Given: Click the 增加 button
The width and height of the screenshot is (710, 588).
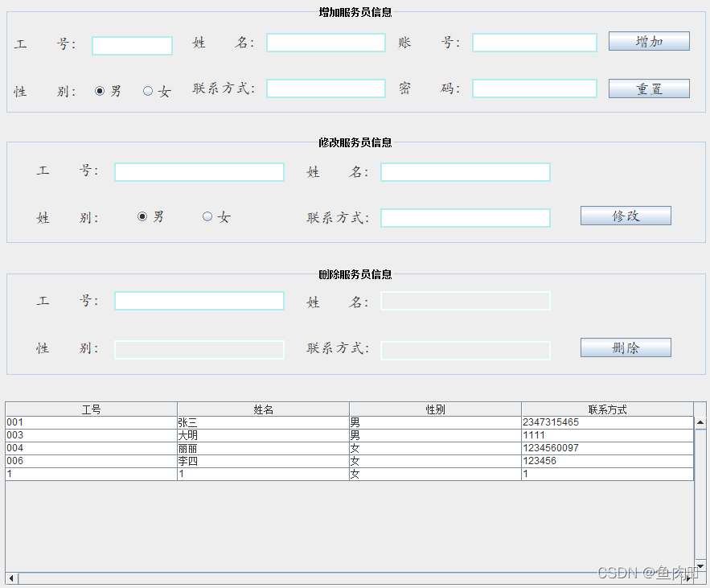Looking at the screenshot, I should (x=649, y=41).
